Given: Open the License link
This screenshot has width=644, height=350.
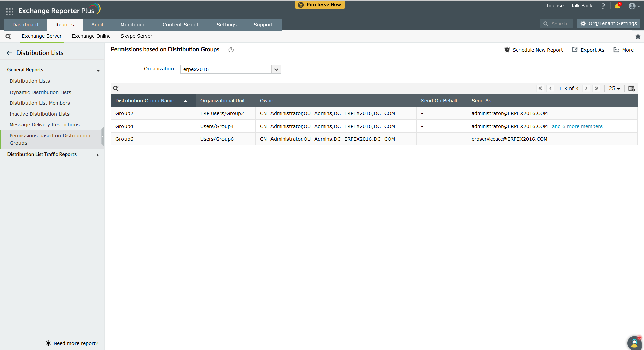Looking at the screenshot, I should click(555, 6).
